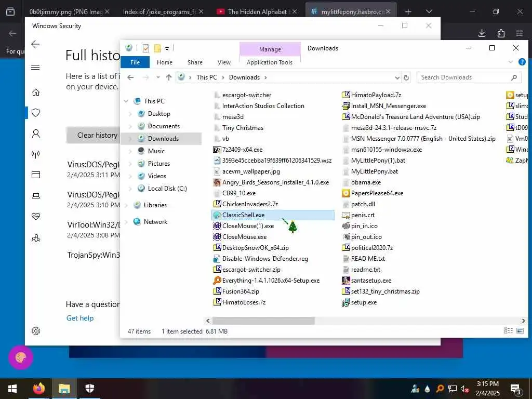The image size is (532, 399).
Task: List all Firefox tabs dropdown
Action: pos(429,11)
